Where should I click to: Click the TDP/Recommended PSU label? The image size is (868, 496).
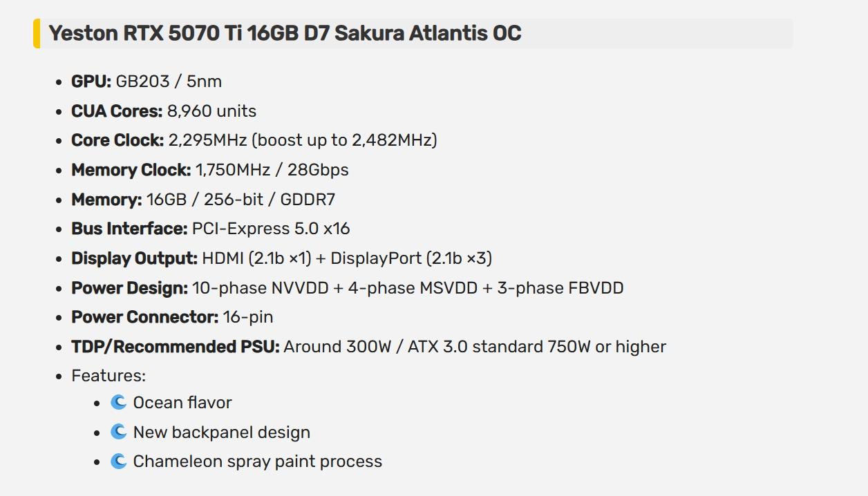[176, 347]
